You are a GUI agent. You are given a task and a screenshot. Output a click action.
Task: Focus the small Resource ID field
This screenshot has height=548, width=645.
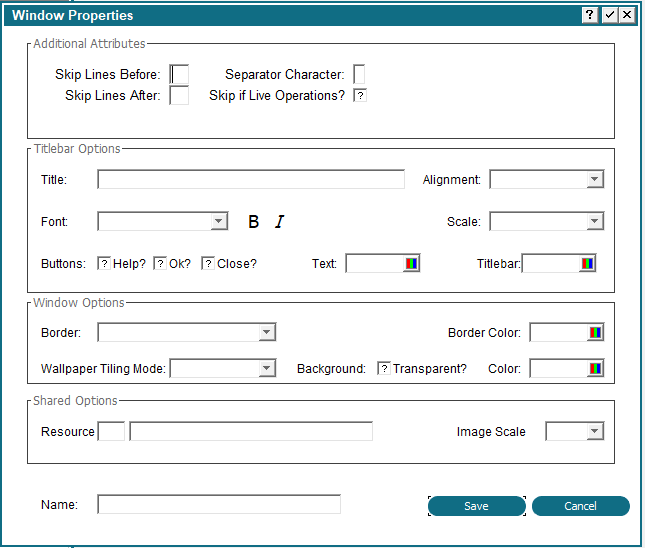pyautogui.click(x=111, y=431)
